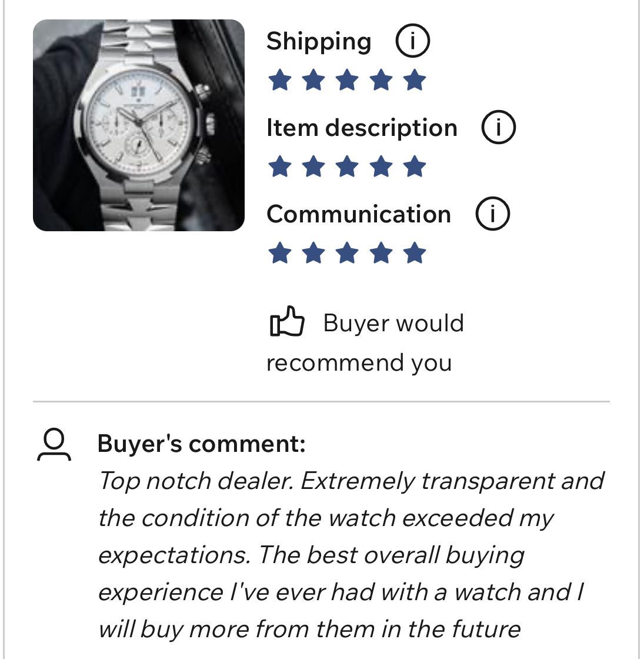Select the third star under Item description
The height and width of the screenshot is (659, 644).
[347, 167]
